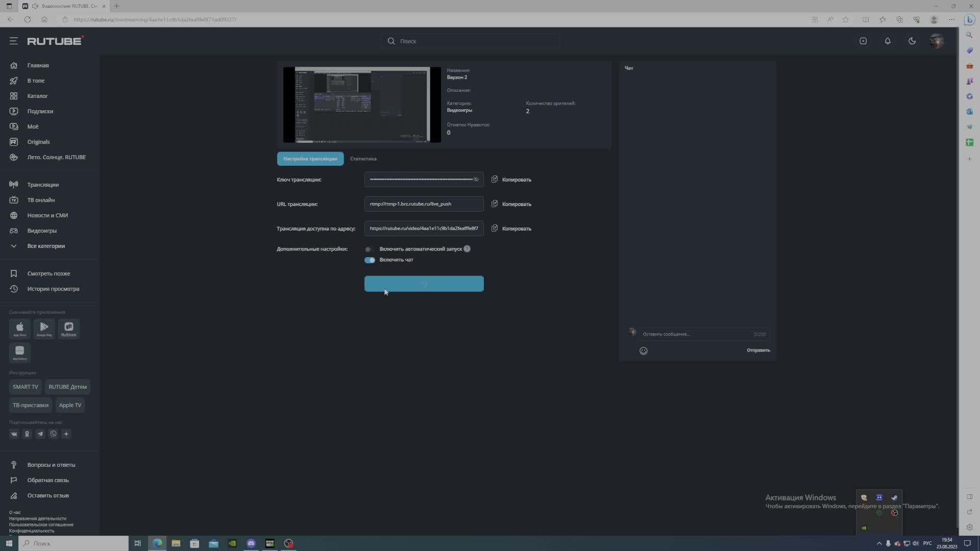Disable the 'Включить чат' toggle
980x551 pixels.
[x=370, y=260]
